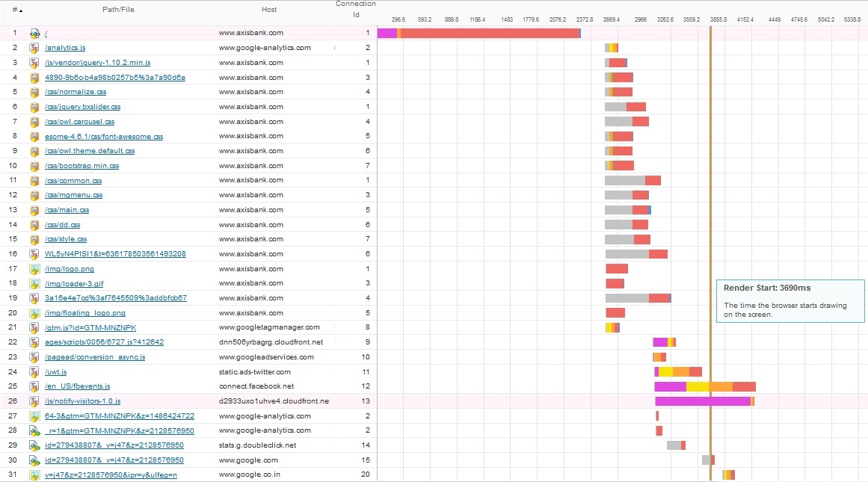Click connection id 13 cell

click(366, 401)
